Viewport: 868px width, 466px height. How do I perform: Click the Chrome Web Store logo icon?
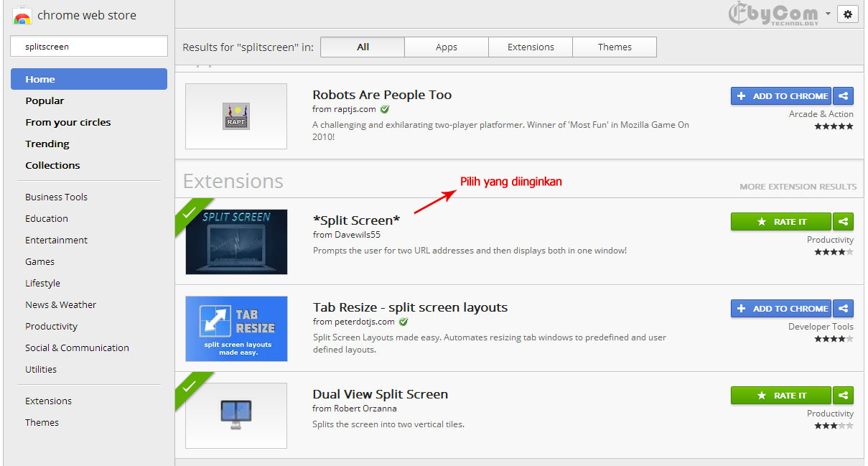(x=22, y=15)
